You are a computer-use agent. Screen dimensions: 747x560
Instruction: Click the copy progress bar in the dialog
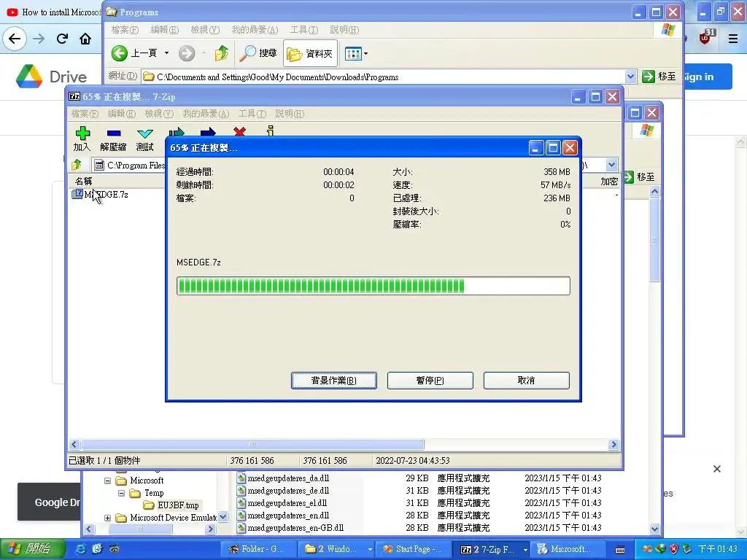pos(373,286)
